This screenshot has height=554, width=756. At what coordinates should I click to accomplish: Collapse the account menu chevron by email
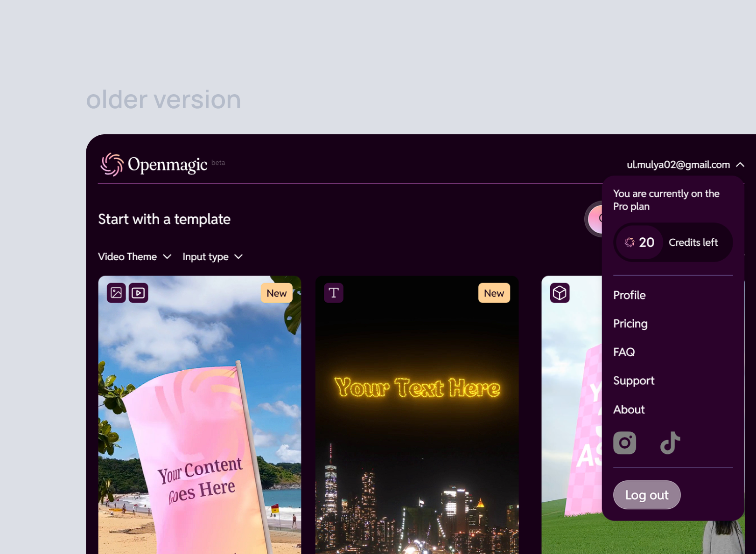click(740, 165)
